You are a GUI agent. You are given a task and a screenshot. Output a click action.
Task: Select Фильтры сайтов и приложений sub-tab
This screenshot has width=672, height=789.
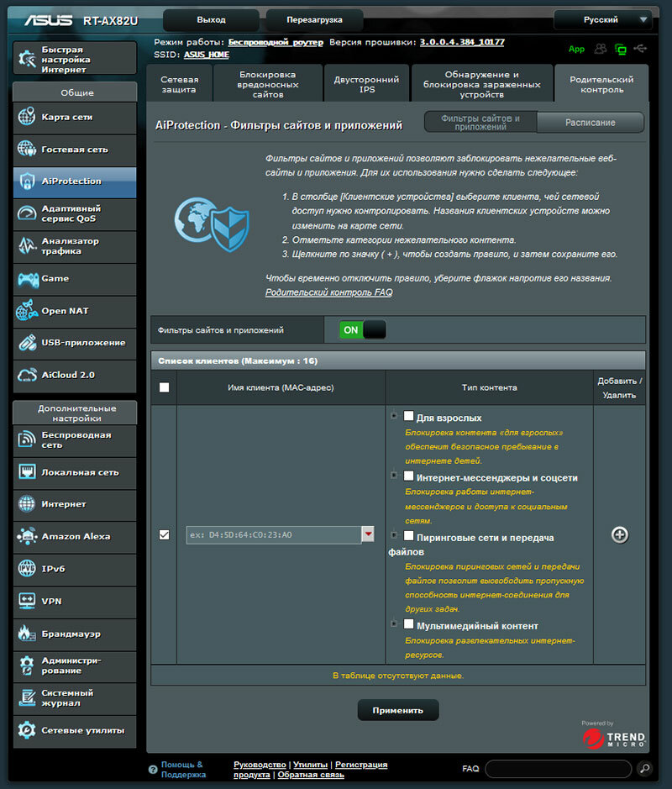(480, 123)
